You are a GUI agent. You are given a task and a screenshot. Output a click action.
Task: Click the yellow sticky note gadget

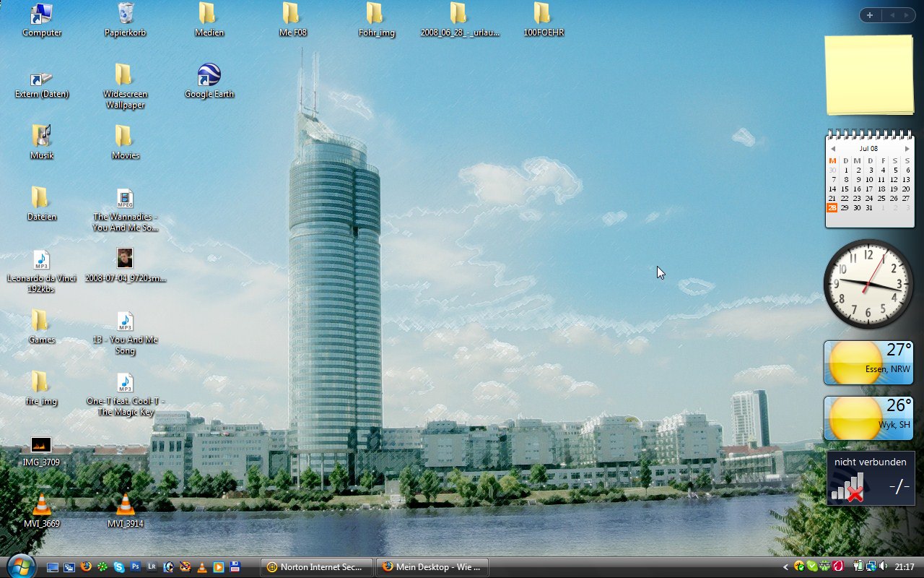coord(869,74)
